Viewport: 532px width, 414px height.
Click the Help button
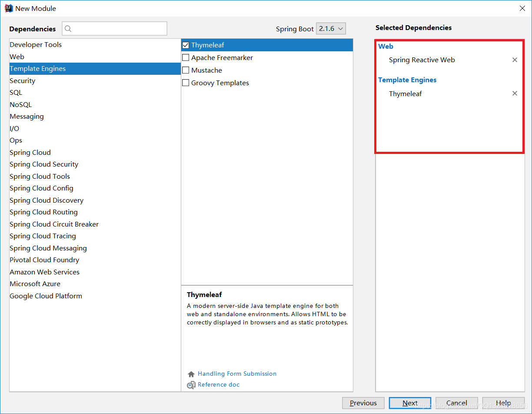[503, 403]
